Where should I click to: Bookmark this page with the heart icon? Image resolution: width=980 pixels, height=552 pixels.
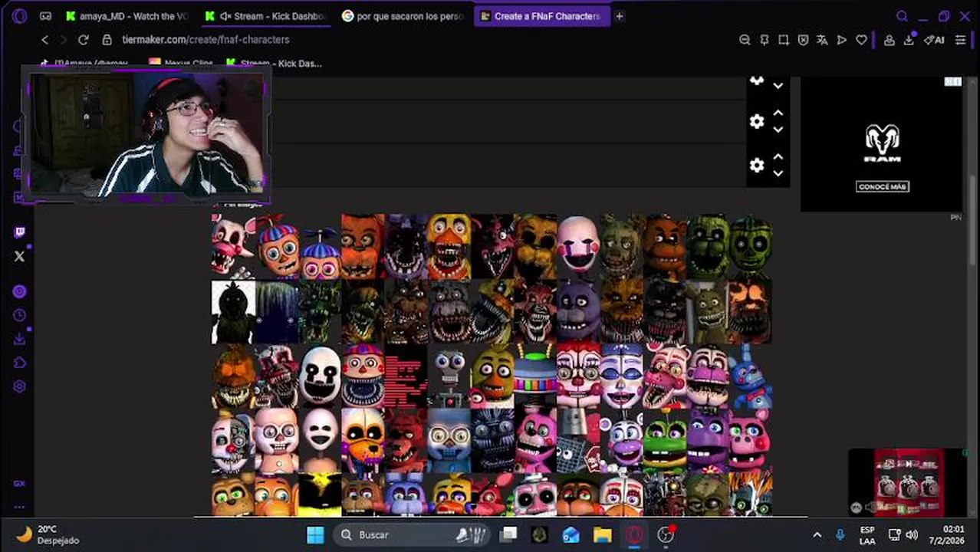pos(861,40)
